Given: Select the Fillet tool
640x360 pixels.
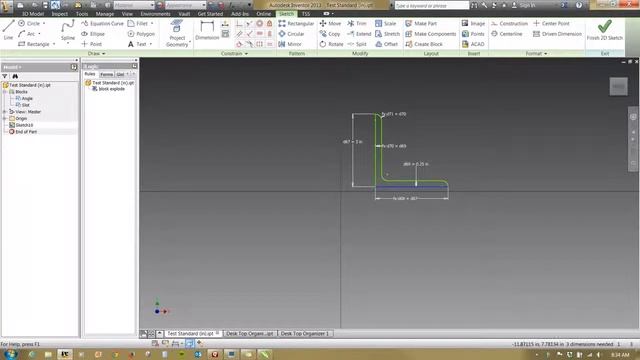Looking at the screenshot, I should [138, 24].
